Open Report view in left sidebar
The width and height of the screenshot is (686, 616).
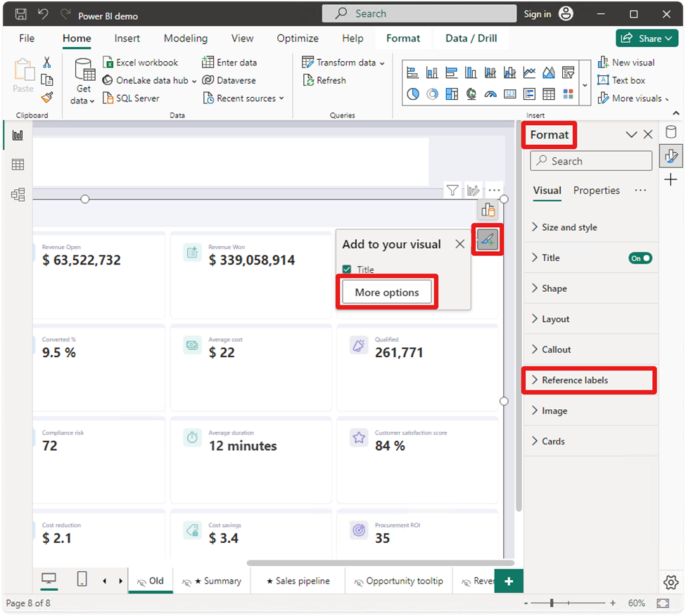point(18,135)
